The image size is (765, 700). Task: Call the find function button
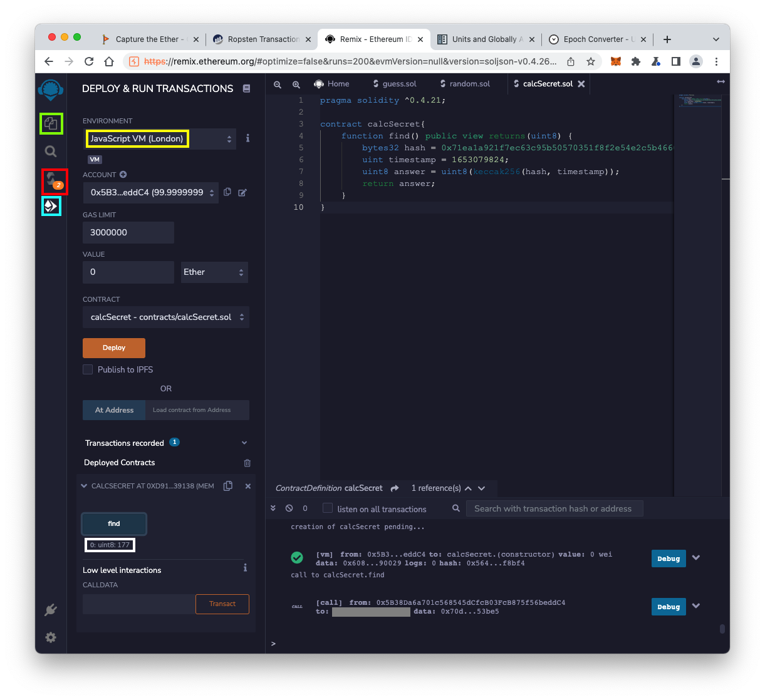coord(114,524)
